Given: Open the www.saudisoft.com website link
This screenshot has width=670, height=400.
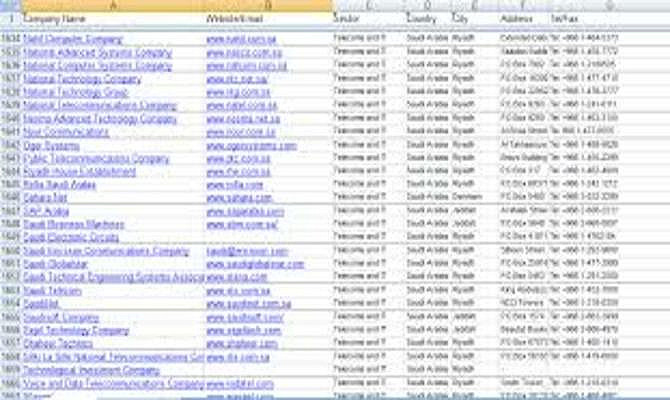Looking at the screenshot, I should (244, 318).
